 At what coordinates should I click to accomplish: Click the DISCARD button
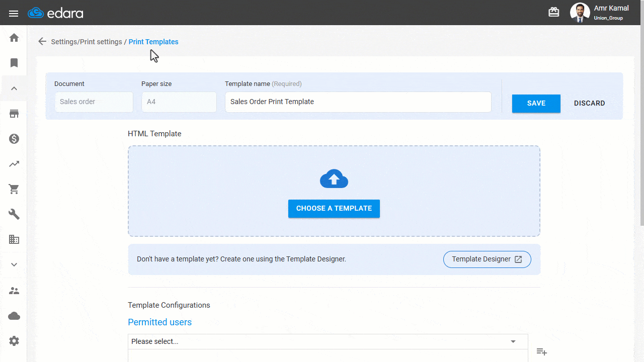pyautogui.click(x=590, y=103)
